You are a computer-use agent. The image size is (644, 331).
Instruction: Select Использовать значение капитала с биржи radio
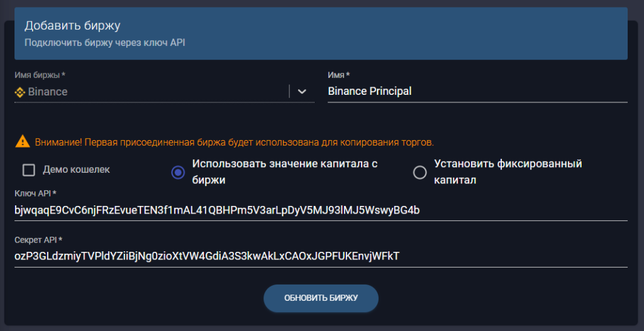coord(178,173)
